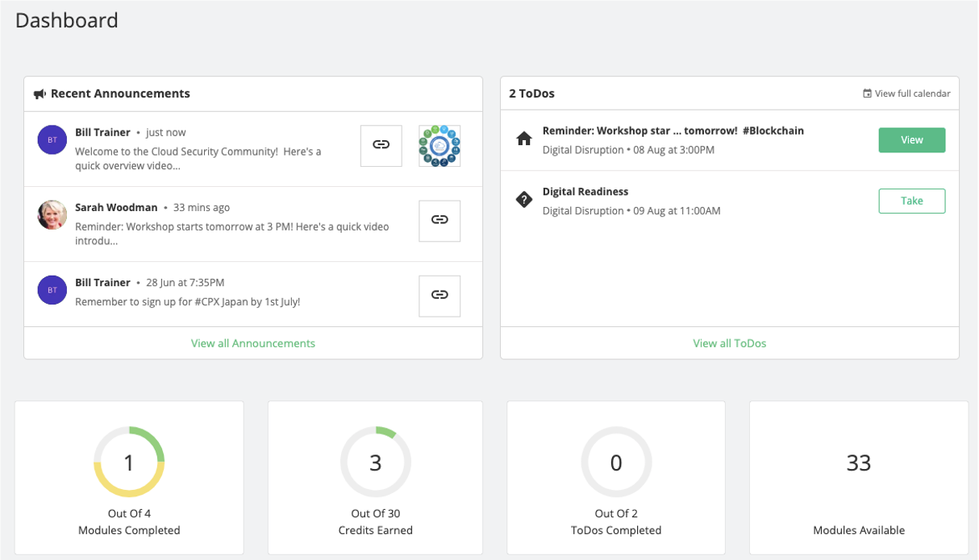Click the calendar icon next to View full calendar
Image resolution: width=979 pixels, height=560 pixels.
867,93
